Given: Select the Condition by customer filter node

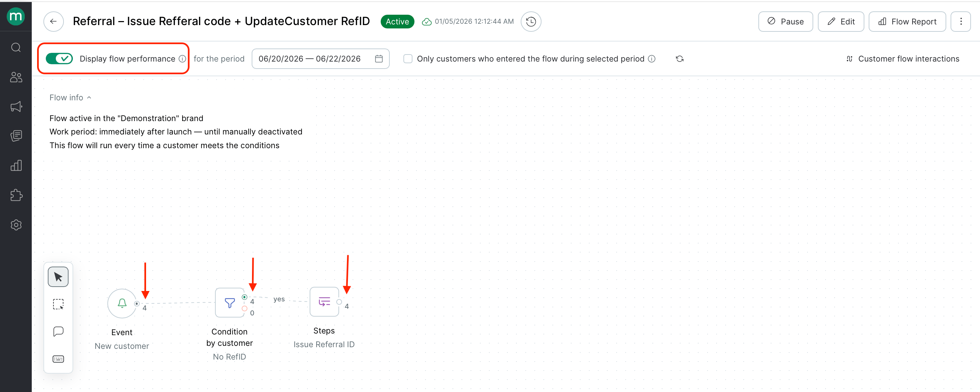Looking at the screenshot, I should click(229, 303).
